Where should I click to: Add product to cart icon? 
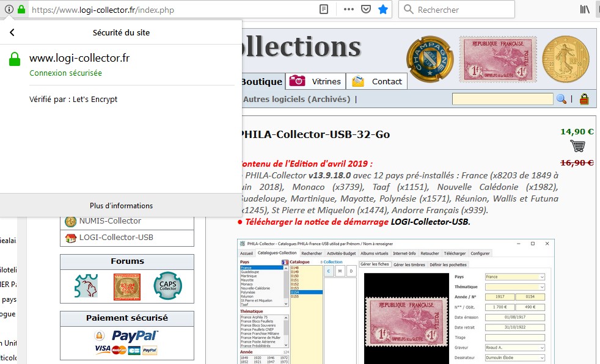[x=577, y=146]
